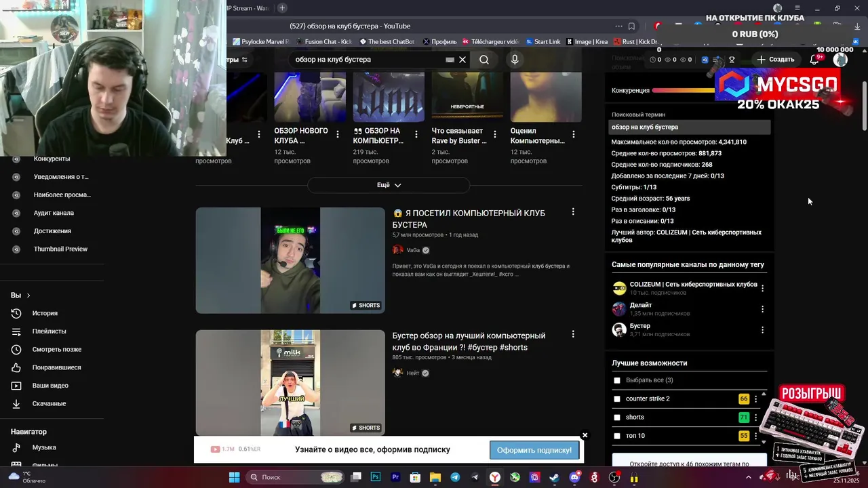Open Watch Later clock icon

coord(16,349)
